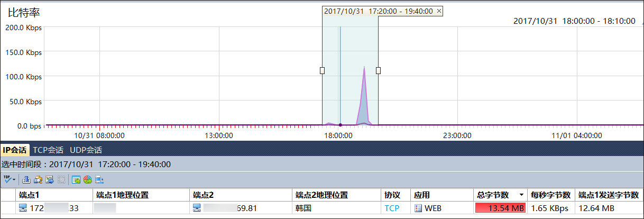Image resolution: width=644 pixels, height=219 pixels.
Task: Click the 18:00:00 timeline marker dot
Action: (340, 125)
